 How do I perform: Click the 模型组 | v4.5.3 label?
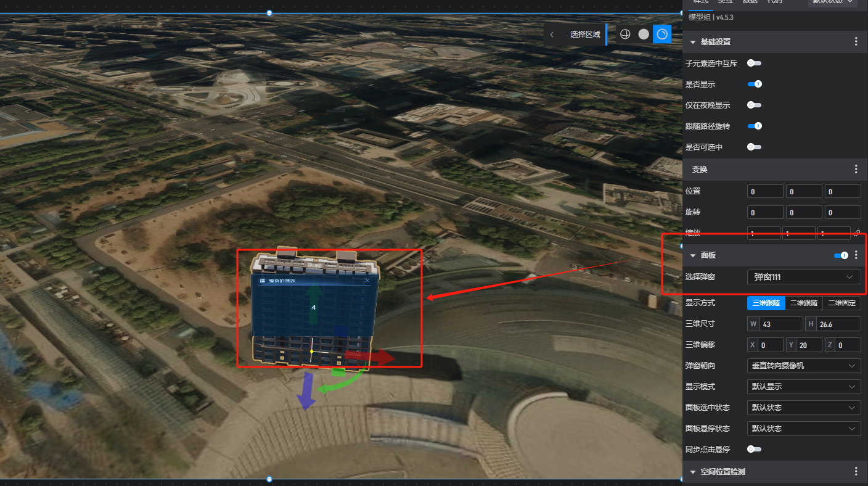pos(710,17)
